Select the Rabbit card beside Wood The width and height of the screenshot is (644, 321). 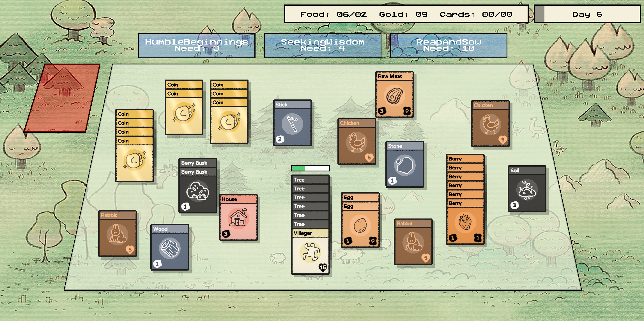coord(118,234)
